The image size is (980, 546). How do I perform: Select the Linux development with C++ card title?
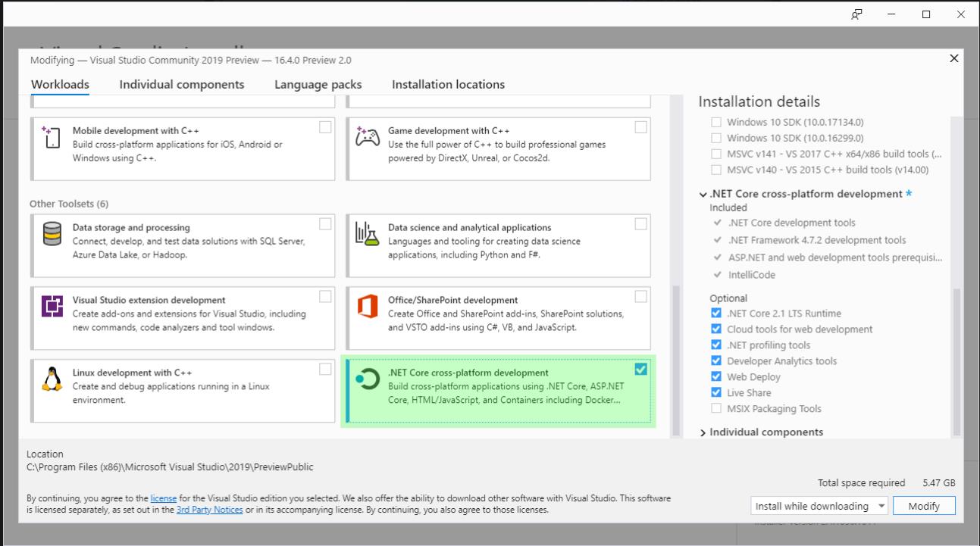132,373
